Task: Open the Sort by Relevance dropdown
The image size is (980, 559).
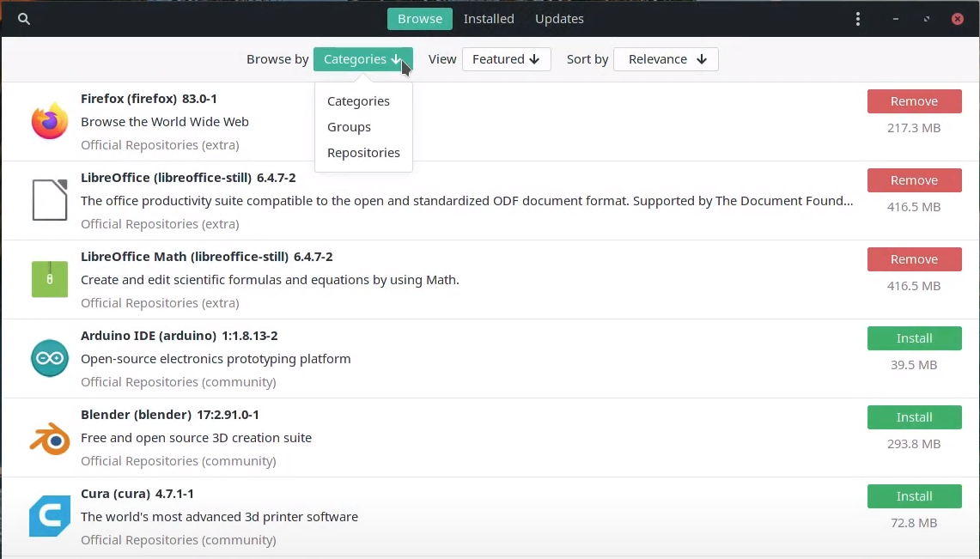Action: point(666,59)
